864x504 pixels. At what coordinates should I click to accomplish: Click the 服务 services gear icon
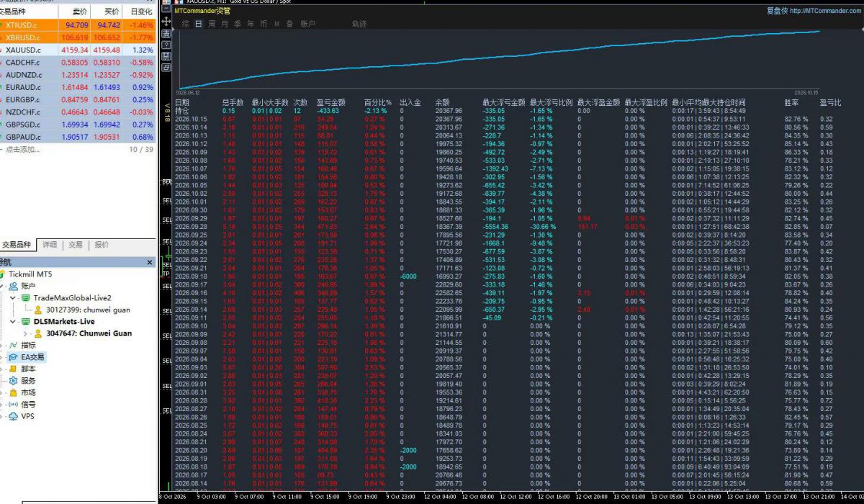pos(13,381)
